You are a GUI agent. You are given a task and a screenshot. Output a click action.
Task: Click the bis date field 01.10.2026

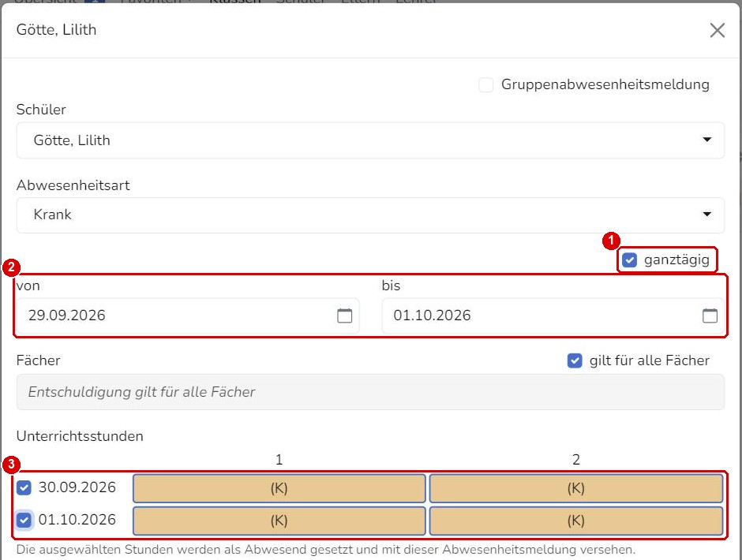pyautogui.click(x=553, y=315)
